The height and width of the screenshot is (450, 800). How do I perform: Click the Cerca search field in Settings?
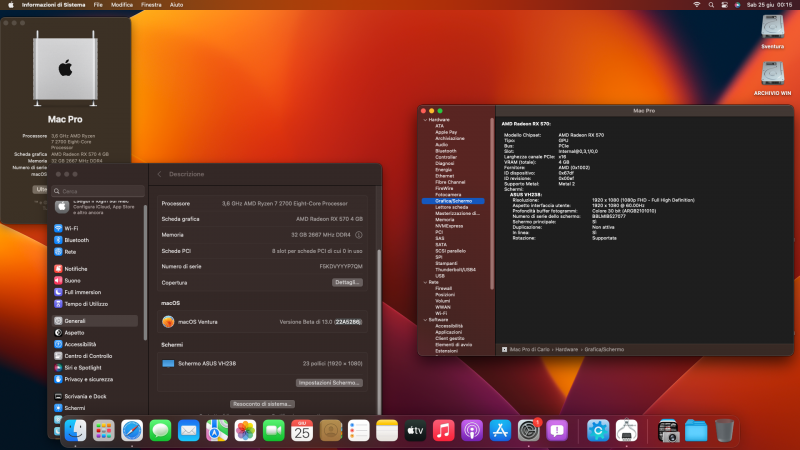click(98, 191)
